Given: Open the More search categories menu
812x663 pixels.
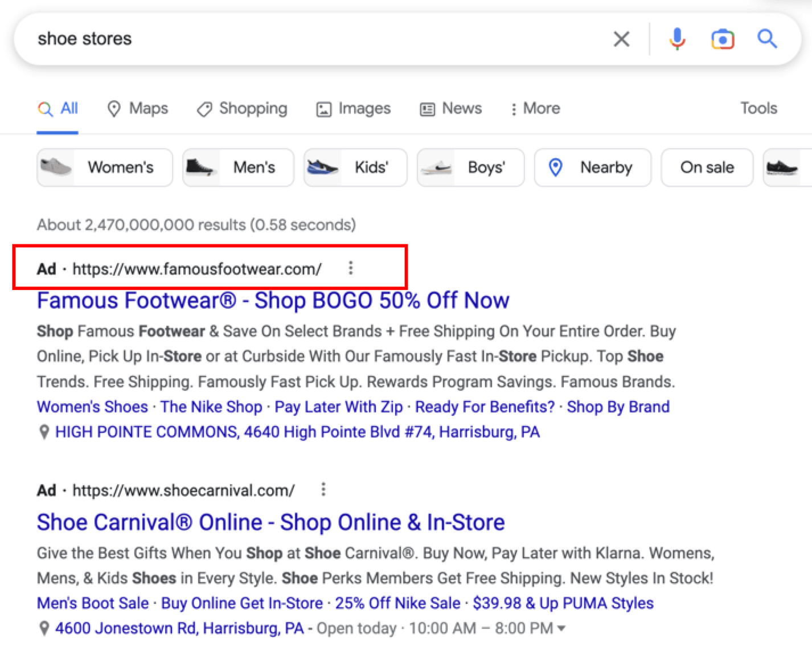Looking at the screenshot, I should (x=534, y=108).
